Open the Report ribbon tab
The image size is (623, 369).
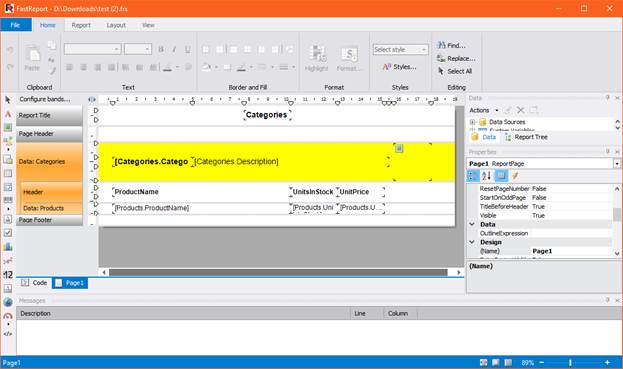click(x=81, y=25)
